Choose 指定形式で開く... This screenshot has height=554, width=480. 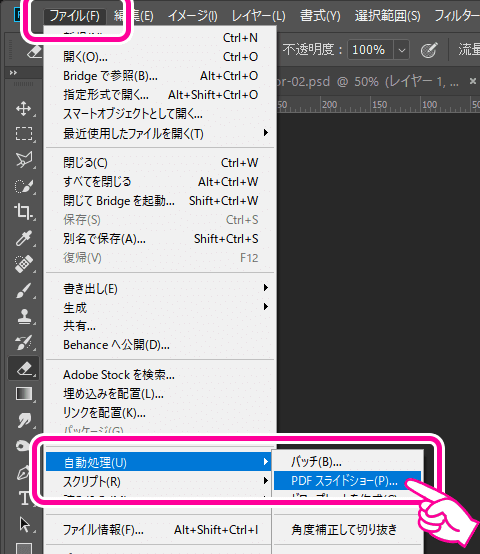pos(160,95)
